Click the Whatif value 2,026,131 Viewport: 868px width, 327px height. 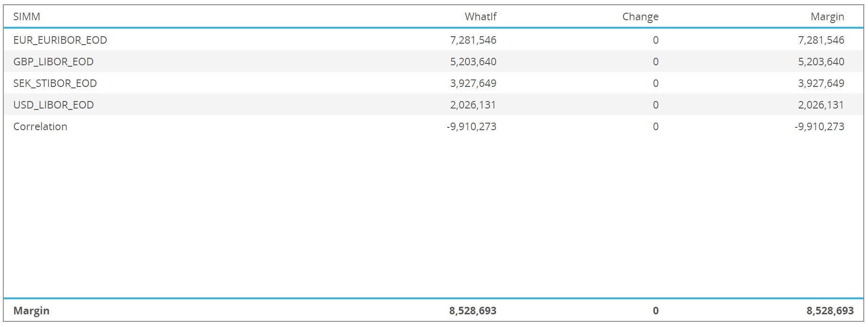tap(473, 105)
